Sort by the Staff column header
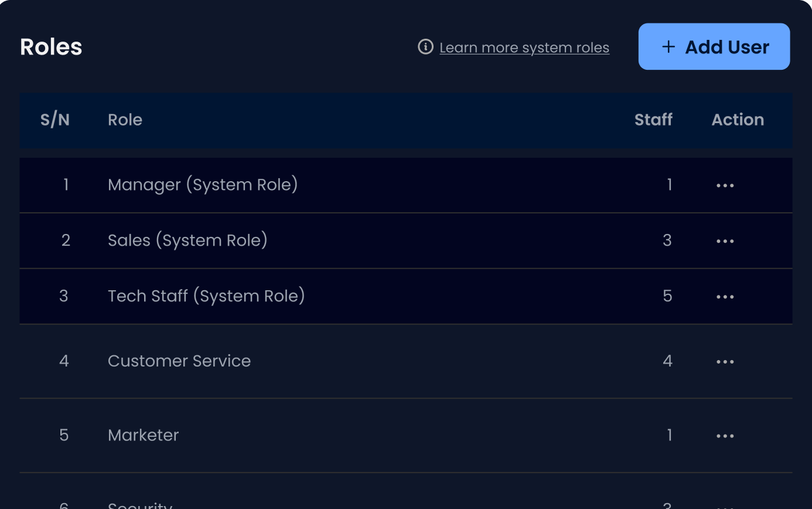This screenshot has height=509, width=812. [653, 120]
